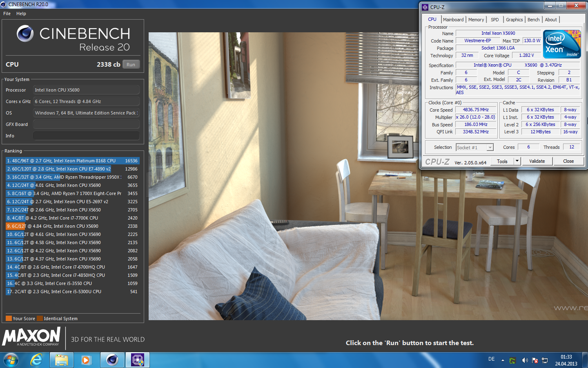
Task: Expand the Tools dropdown arrow
Action: 517,161
